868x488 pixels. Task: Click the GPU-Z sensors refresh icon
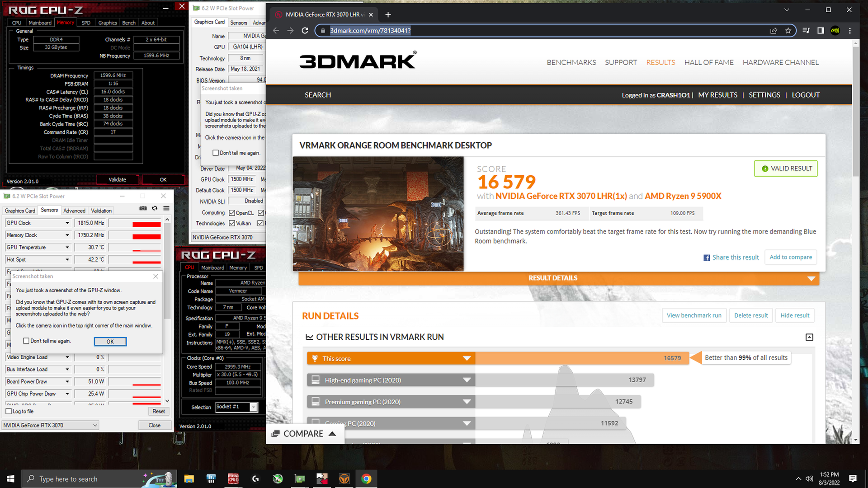(x=155, y=208)
